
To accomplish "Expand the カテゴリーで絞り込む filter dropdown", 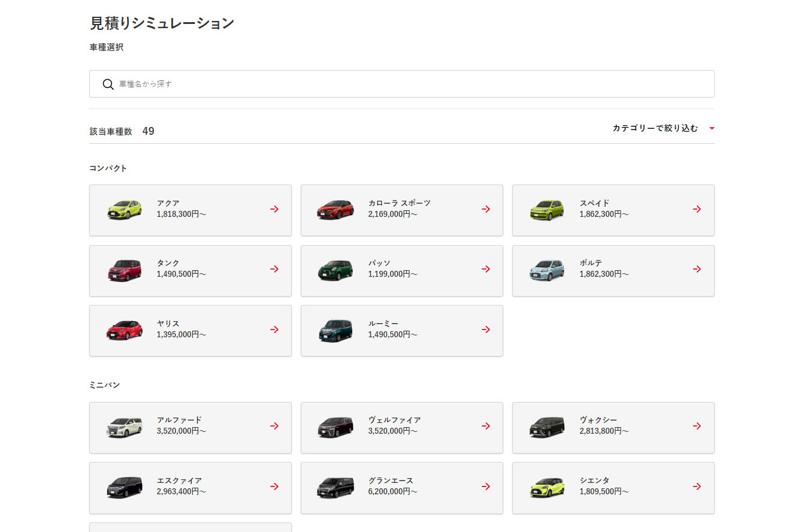I will coord(655,128).
